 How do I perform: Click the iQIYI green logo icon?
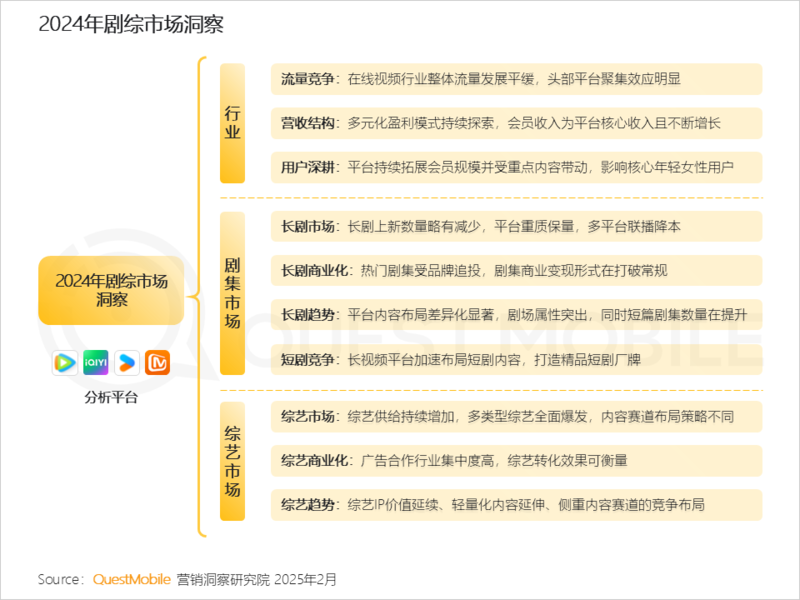pyautogui.click(x=95, y=362)
